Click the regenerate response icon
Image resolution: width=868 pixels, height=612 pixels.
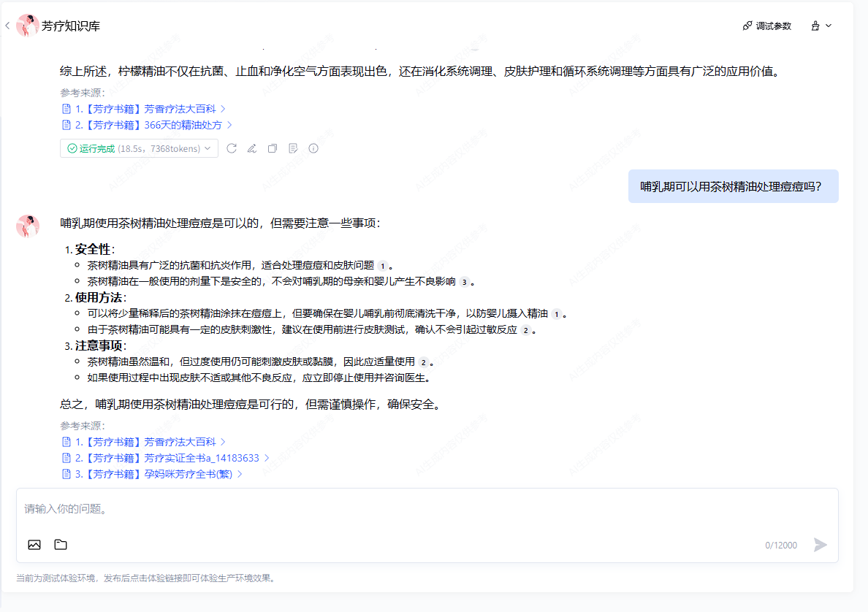pos(232,148)
